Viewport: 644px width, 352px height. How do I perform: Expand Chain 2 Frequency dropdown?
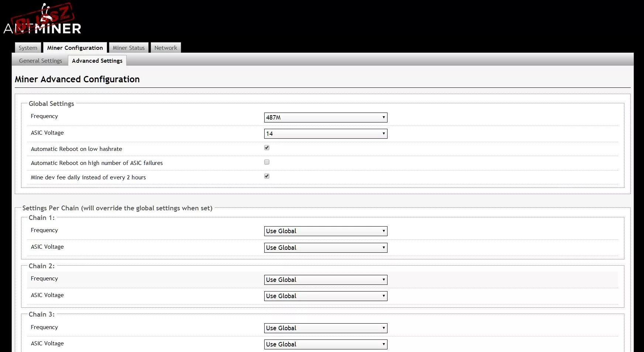[x=326, y=280]
